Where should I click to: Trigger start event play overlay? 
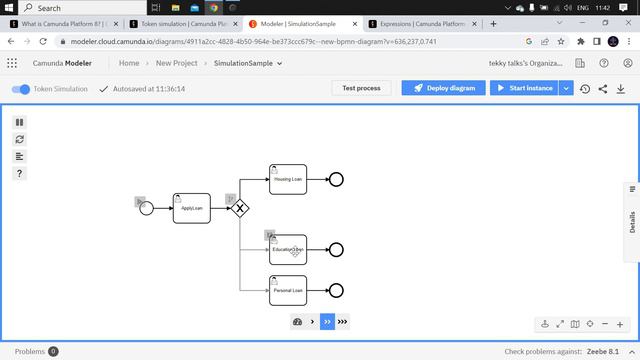point(140,201)
